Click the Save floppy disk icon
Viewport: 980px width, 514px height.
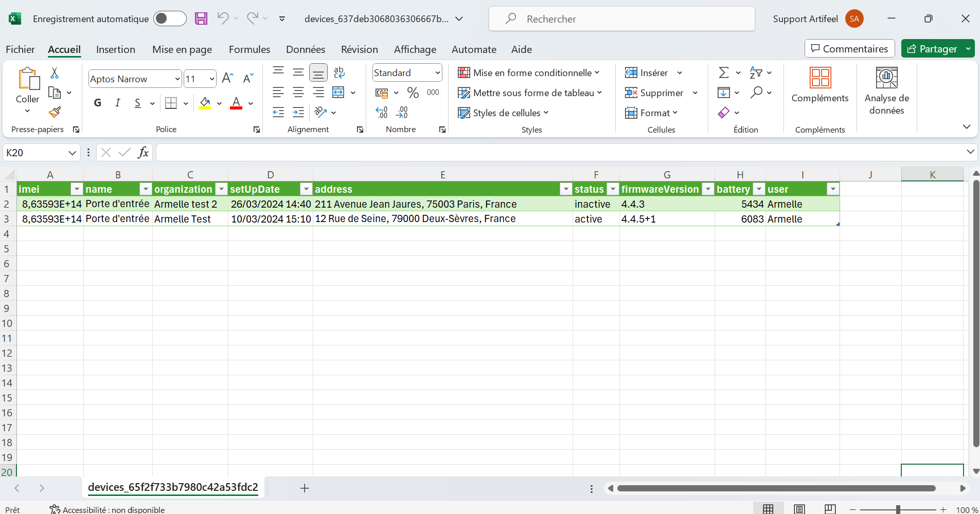pos(201,19)
